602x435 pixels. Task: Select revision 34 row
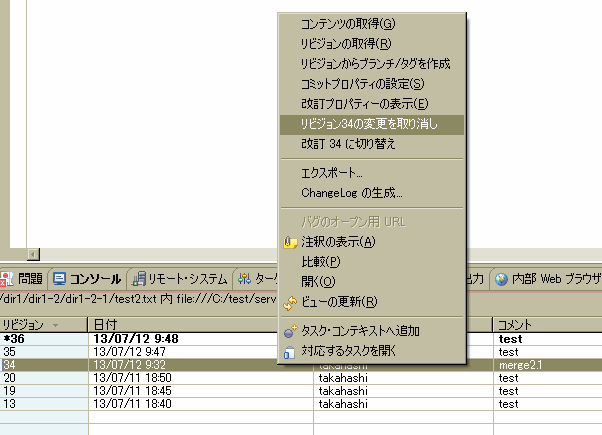[x=301, y=365]
